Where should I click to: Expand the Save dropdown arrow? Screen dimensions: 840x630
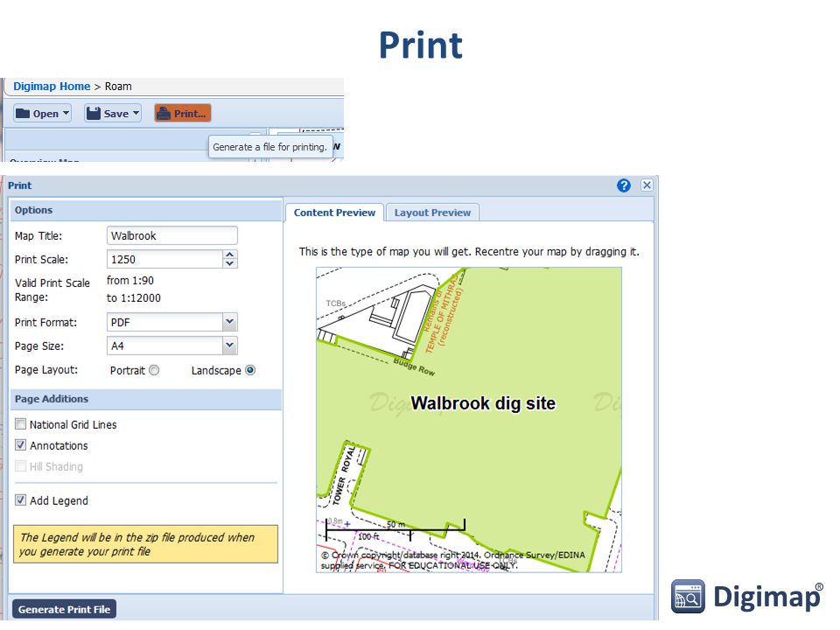click(x=136, y=114)
